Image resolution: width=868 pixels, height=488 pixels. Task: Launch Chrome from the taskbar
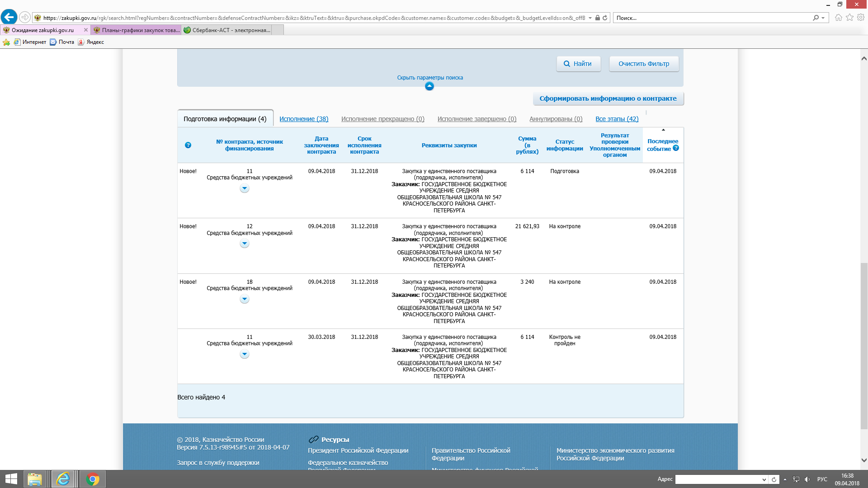point(93,479)
